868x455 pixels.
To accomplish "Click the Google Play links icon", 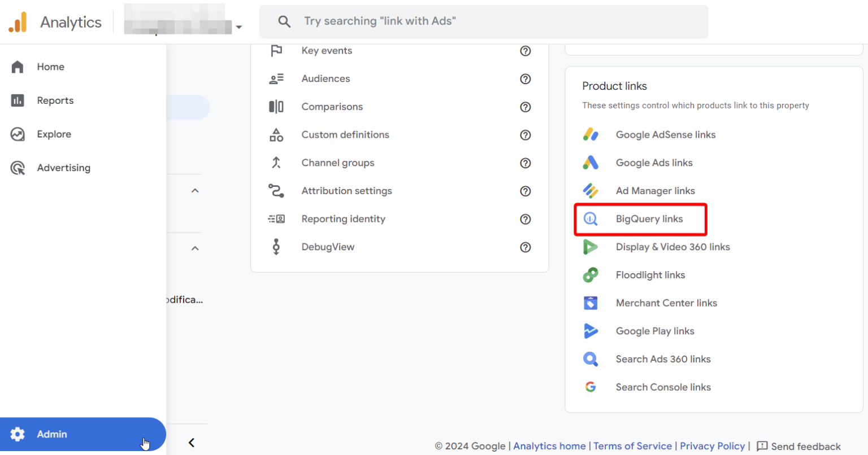I will 591,331.
